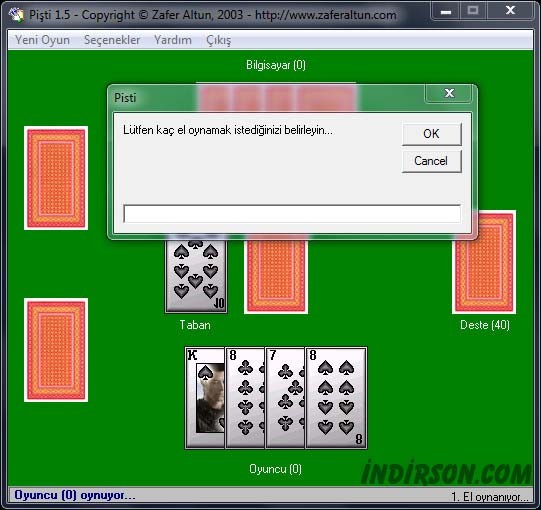
Task: Click upper left face-down card
Action: coord(56,178)
